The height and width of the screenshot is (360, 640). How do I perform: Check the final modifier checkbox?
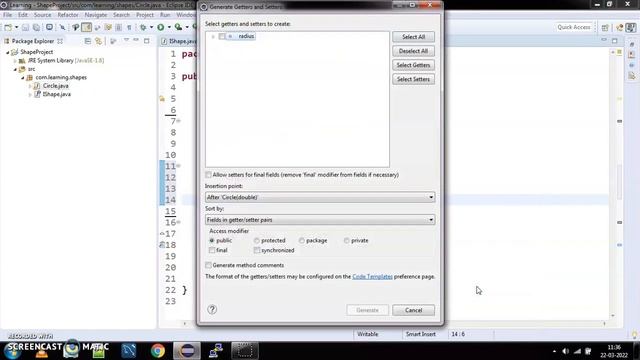[x=212, y=250]
